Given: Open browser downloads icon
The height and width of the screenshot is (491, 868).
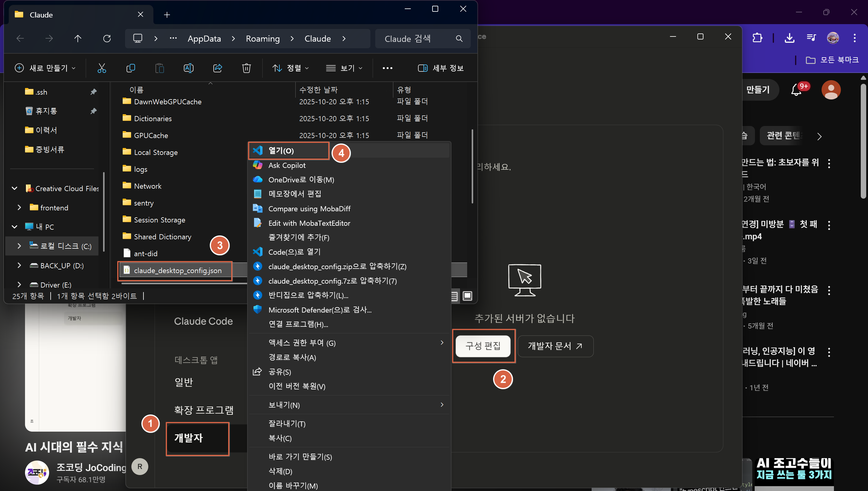Looking at the screenshot, I should point(789,38).
